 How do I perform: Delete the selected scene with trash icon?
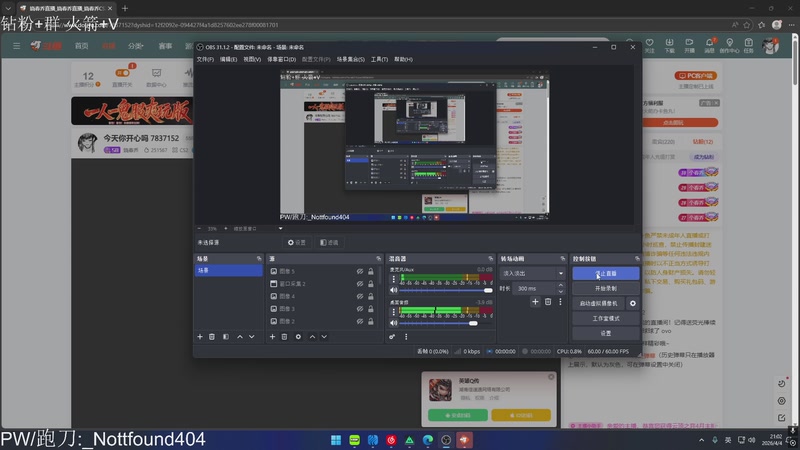212,337
